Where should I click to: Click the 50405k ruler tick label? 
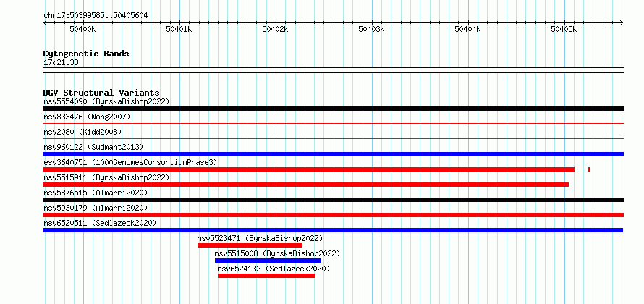(564, 29)
